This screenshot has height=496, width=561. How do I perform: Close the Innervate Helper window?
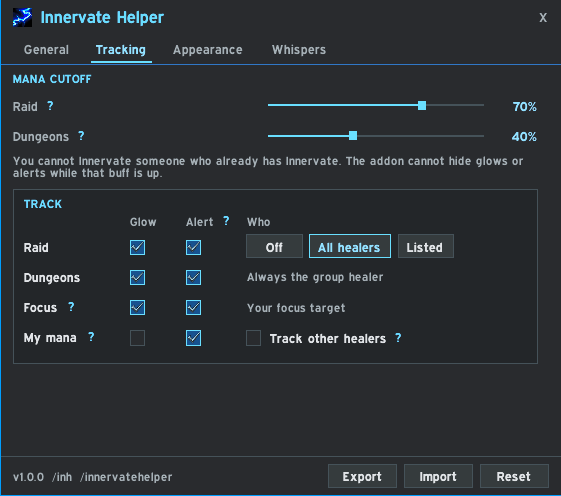point(543,18)
